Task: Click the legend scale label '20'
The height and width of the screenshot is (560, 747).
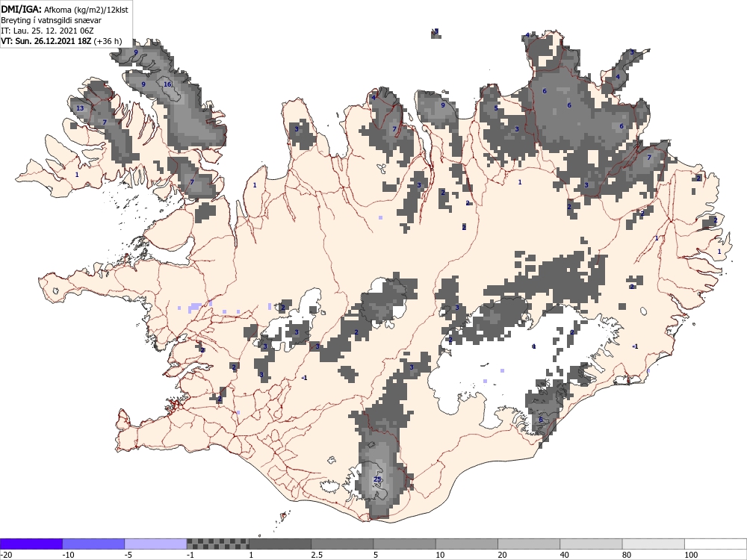Action: pyautogui.click(x=503, y=555)
